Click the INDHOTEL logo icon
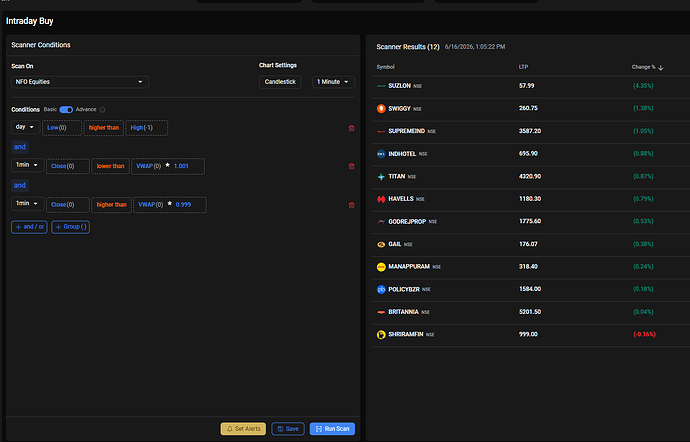This screenshot has height=442, width=690. [x=381, y=154]
